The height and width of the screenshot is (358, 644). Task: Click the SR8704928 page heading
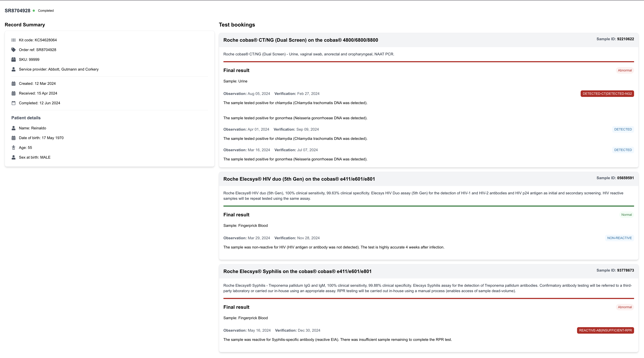[x=18, y=10]
